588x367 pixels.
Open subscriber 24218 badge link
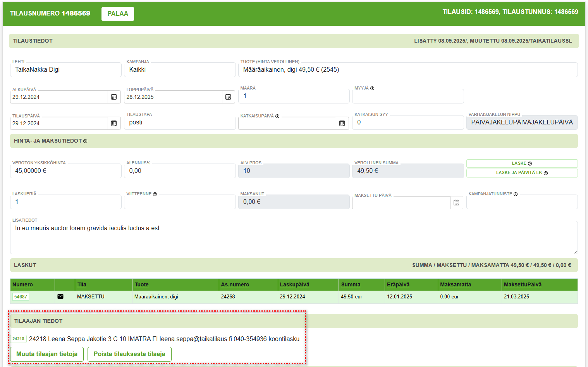[x=18, y=339]
